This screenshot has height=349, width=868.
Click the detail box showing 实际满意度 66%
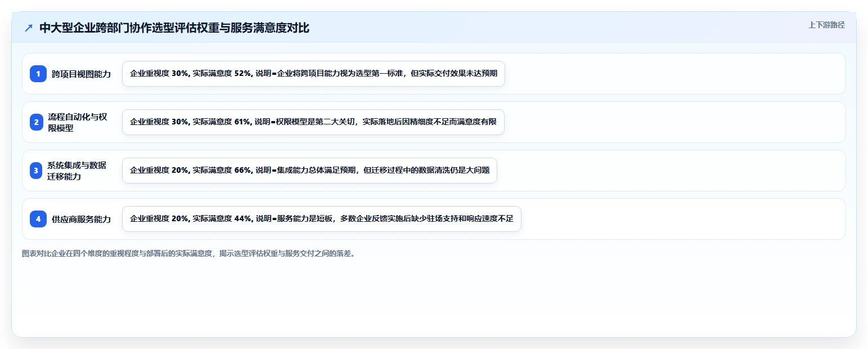coord(309,171)
